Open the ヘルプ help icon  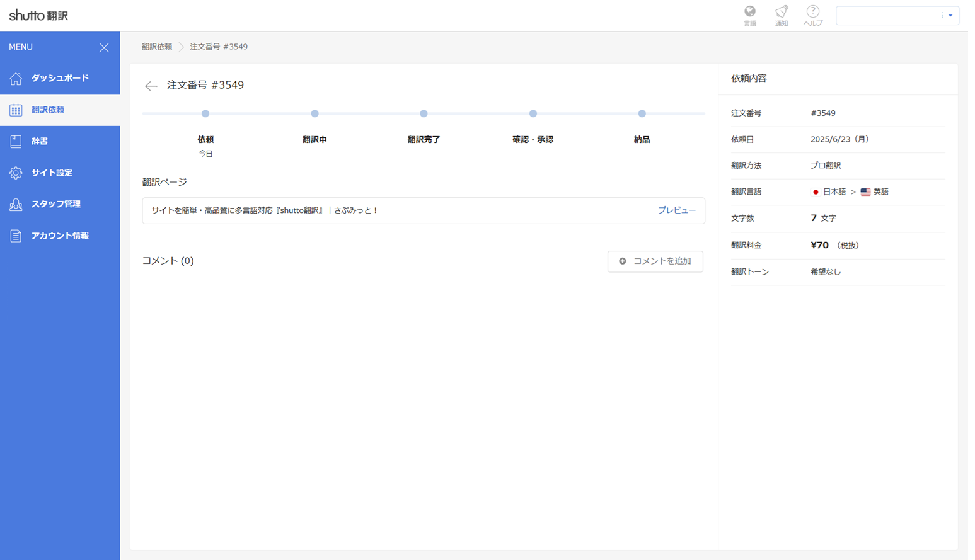pyautogui.click(x=812, y=16)
